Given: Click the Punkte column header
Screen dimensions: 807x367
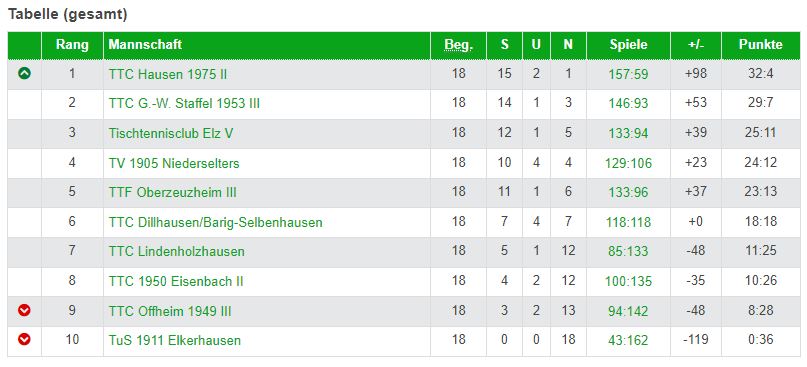Looking at the screenshot, I should point(760,44).
